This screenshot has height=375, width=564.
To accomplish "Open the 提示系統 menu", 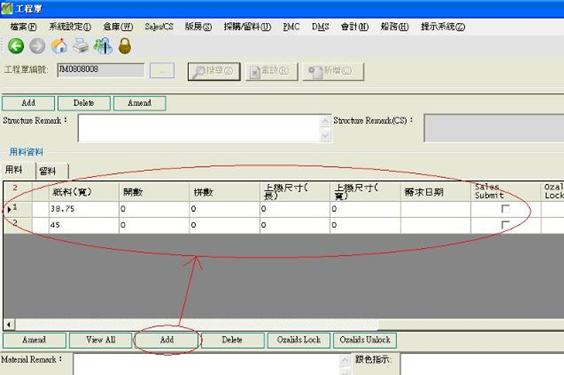I will tap(443, 27).
